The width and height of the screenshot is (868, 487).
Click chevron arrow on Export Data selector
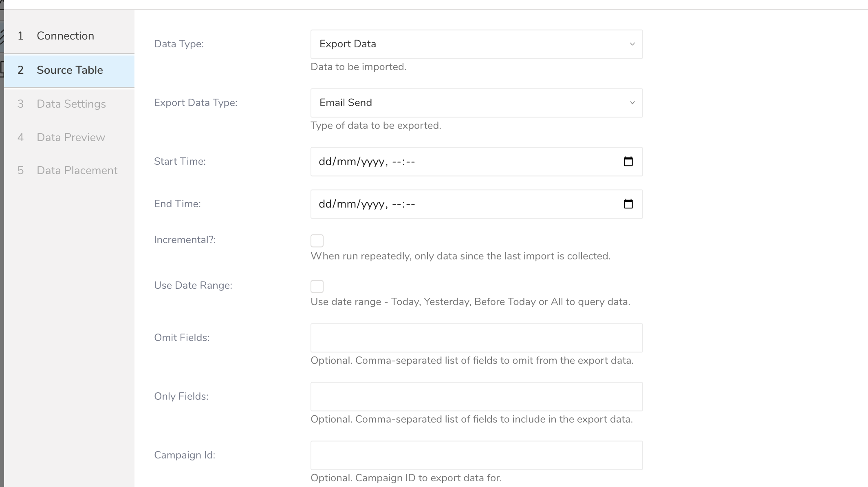coord(632,44)
